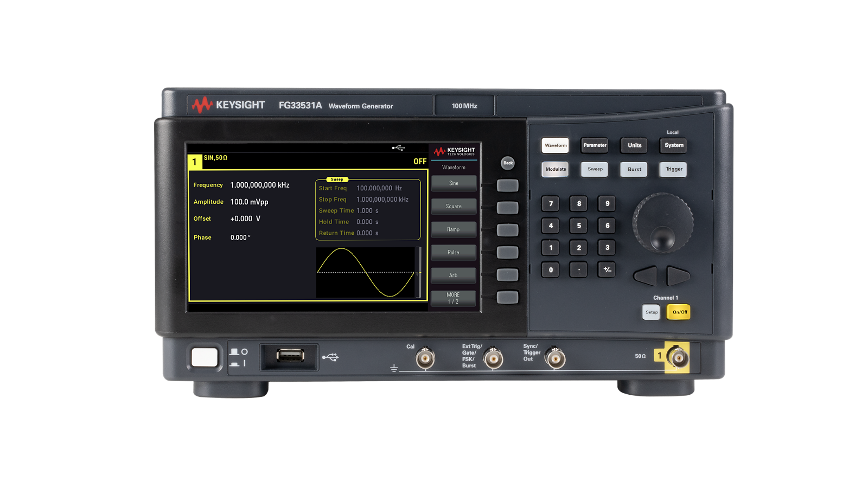Click the OFF output status indicator

(420, 162)
